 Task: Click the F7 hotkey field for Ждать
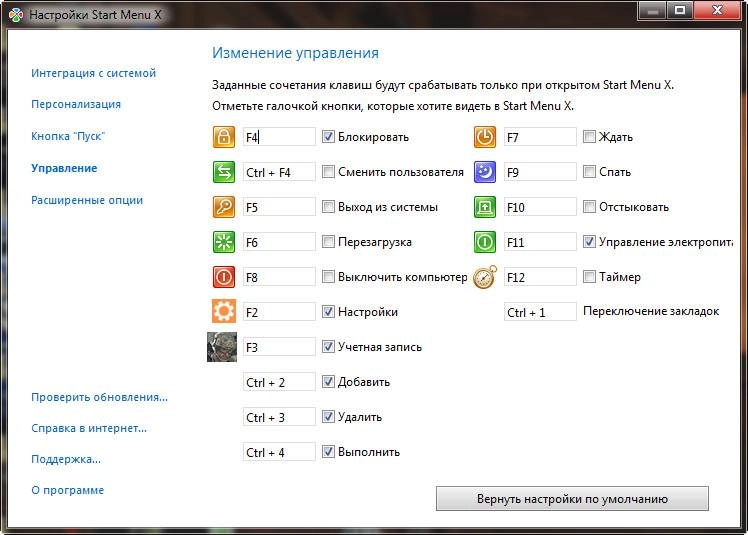pyautogui.click(x=540, y=137)
